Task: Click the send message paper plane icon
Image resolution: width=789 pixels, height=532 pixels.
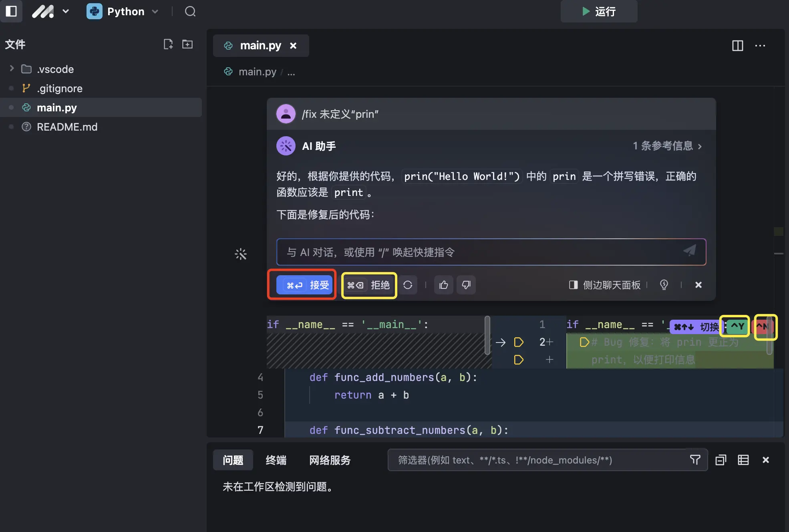Action: tap(690, 251)
